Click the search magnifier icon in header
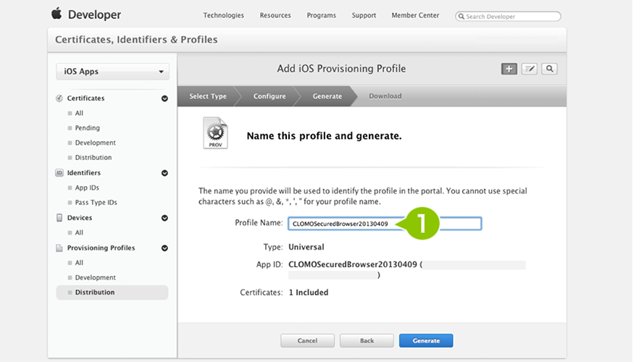 tap(550, 69)
